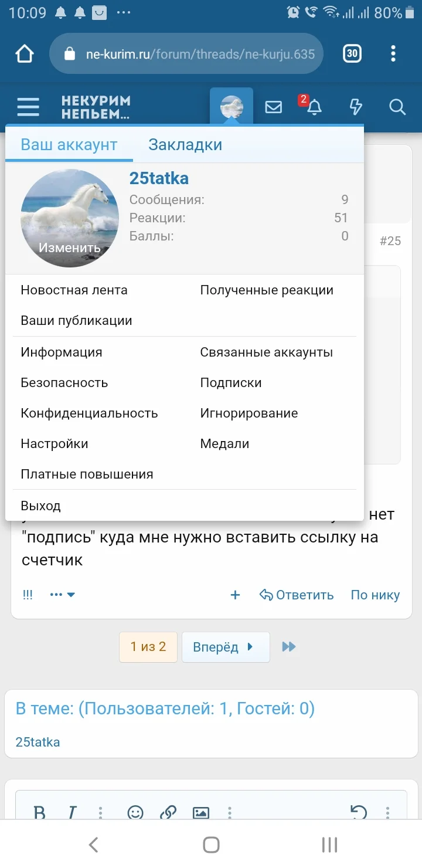Image resolution: width=422 pixels, height=868 pixels.
Task: Click the НЕКУРИМ НЕПЬЕМ site logo
Action: click(96, 107)
